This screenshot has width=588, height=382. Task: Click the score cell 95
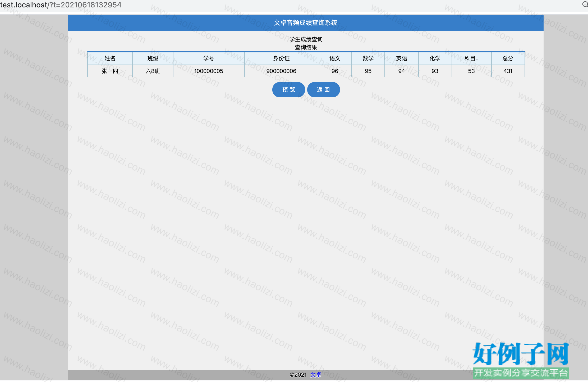click(368, 71)
